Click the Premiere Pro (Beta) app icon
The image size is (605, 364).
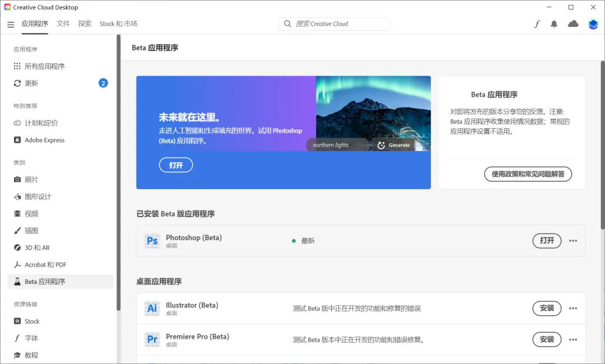[152, 339]
